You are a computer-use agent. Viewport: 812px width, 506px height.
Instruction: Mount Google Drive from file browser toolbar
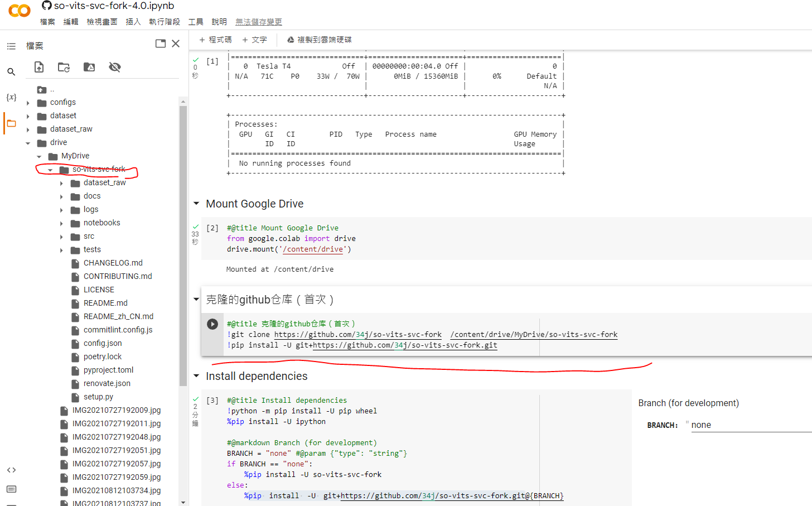[x=89, y=66]
